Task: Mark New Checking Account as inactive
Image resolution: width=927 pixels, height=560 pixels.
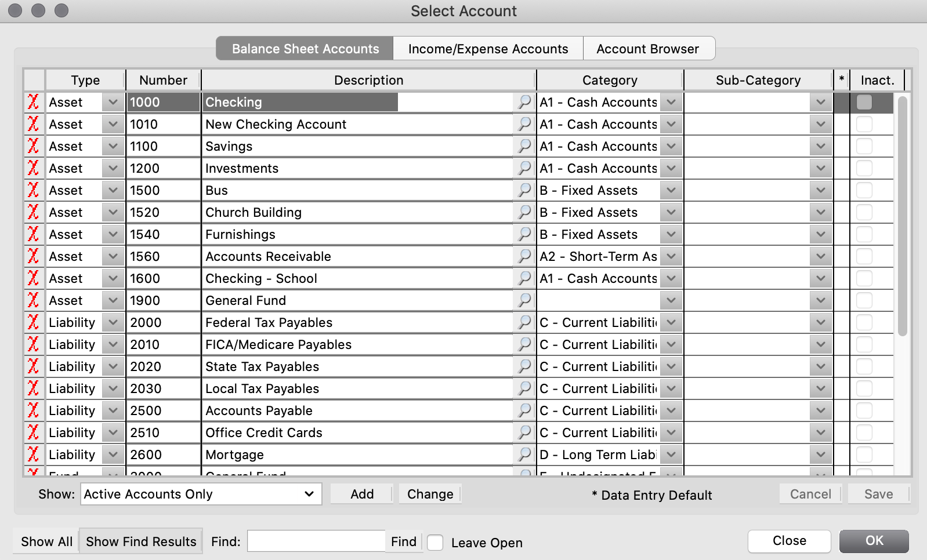Action: 864,124
